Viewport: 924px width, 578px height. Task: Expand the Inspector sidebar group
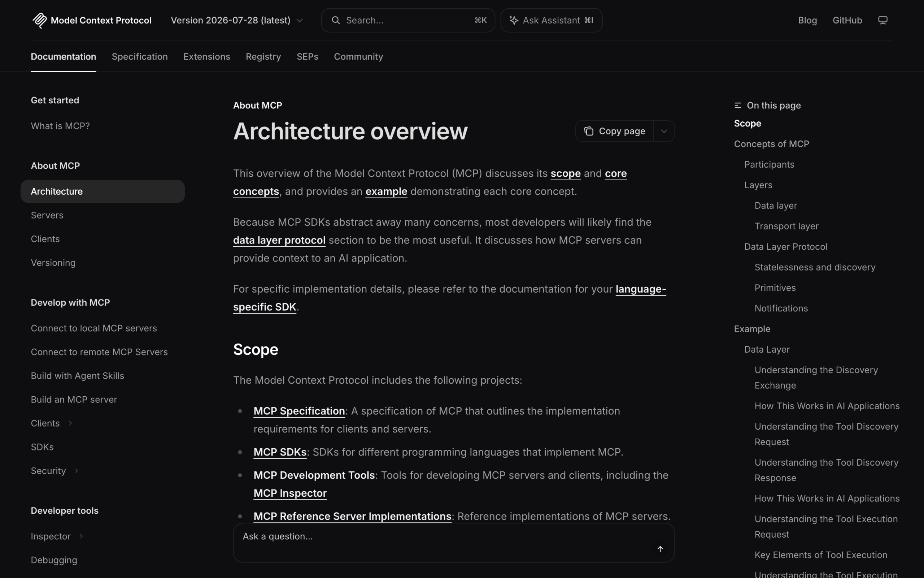tap(81, 536)
